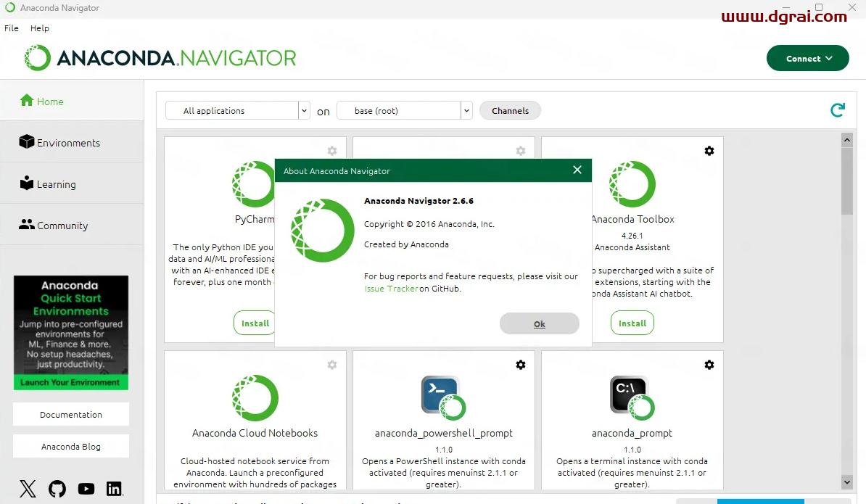Screen dimensions: 866x504
Task: Open settings gear on the PyCharm card
Action: tap(332, 151)
